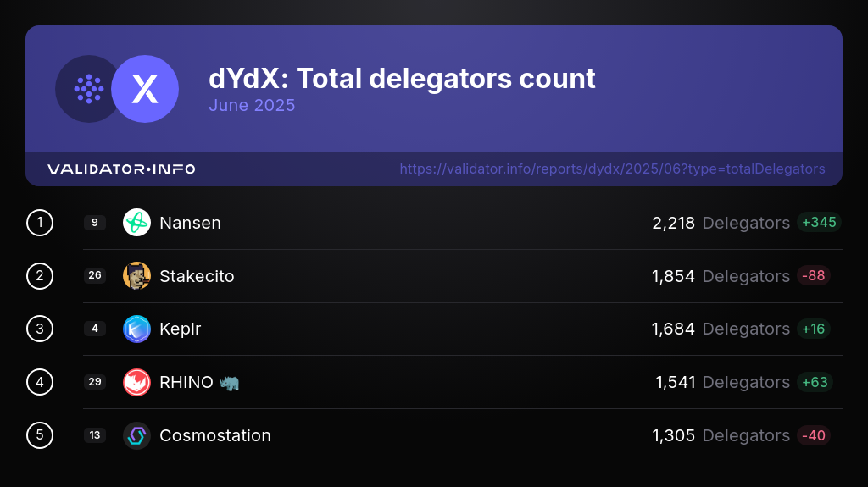Click the RHINO red logo icon
Viewport: 868px width, 487px height.
click(136, 382)
